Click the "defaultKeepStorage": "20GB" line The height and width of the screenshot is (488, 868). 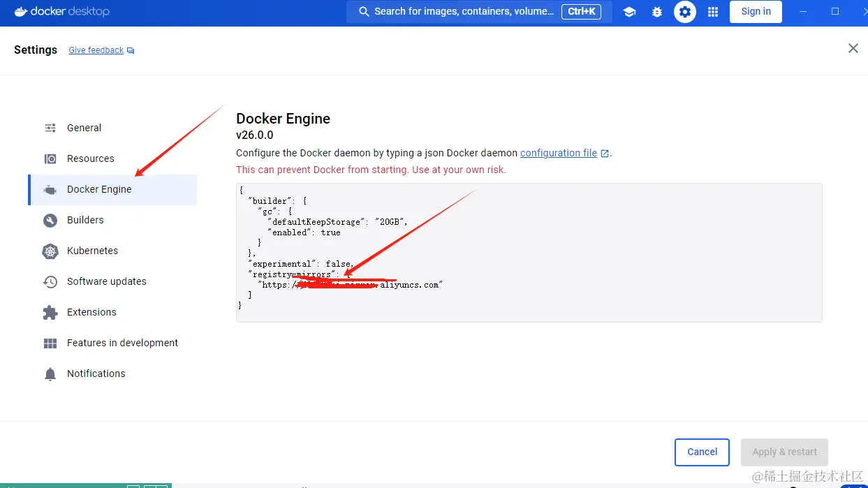click(x=337, y=222)
